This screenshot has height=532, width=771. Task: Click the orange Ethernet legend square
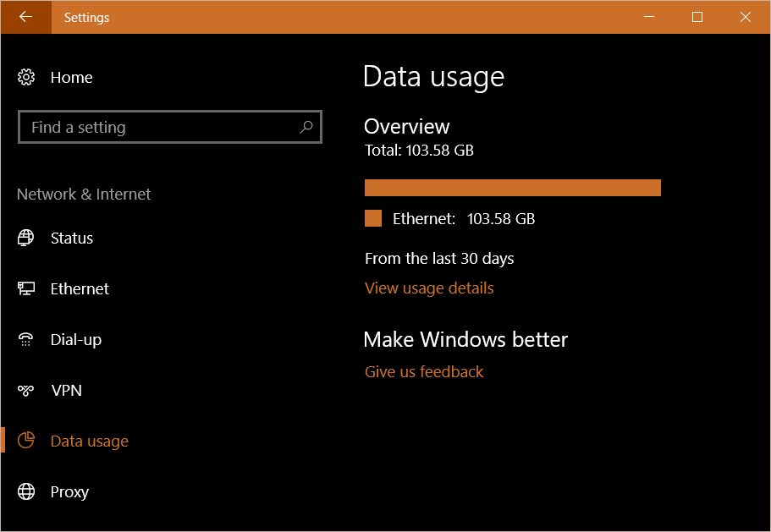(372, 217)
